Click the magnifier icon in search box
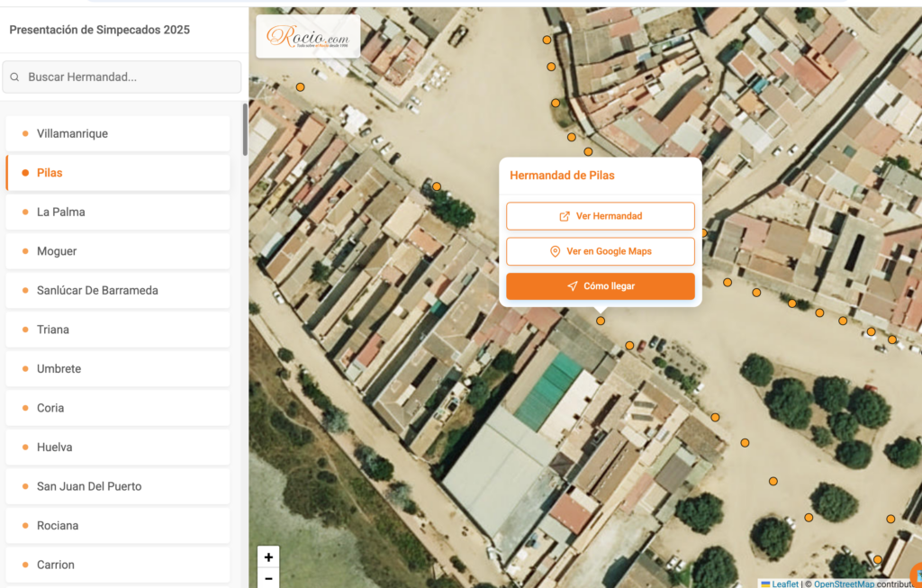The height and width of the screenshot is (588, 922). click(14, 77)
